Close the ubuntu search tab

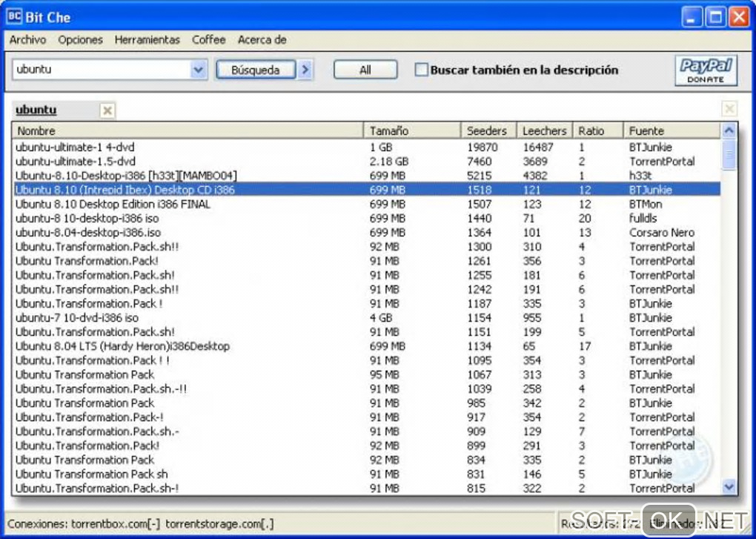tap(107, 110)
